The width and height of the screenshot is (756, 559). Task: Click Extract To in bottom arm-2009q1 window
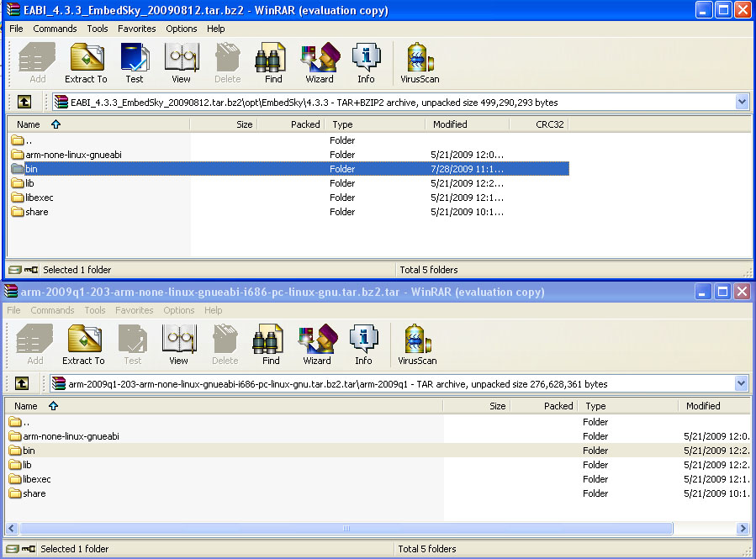[x=83, y=345]
